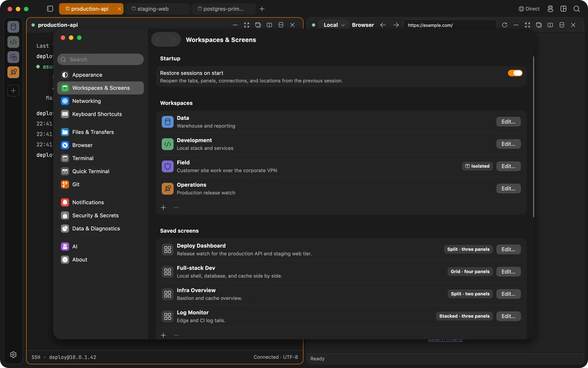
Task: Toggle the sidebar panel icon in title bar
Action: pos(50,9)
